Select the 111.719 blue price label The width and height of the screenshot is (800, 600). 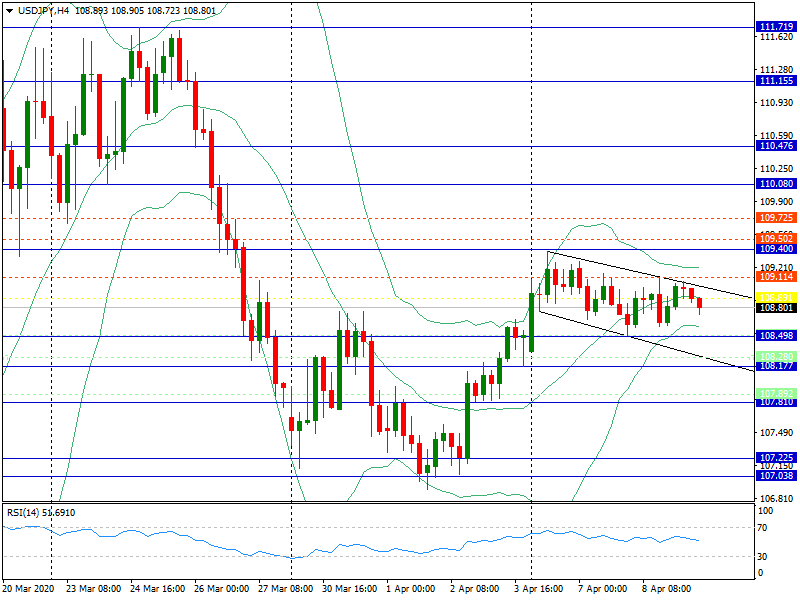point(776,27)
